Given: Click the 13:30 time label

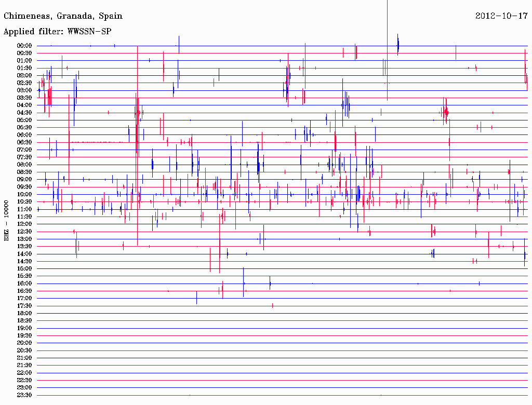Looking at the screenshot, I should [x=24, y=246].
